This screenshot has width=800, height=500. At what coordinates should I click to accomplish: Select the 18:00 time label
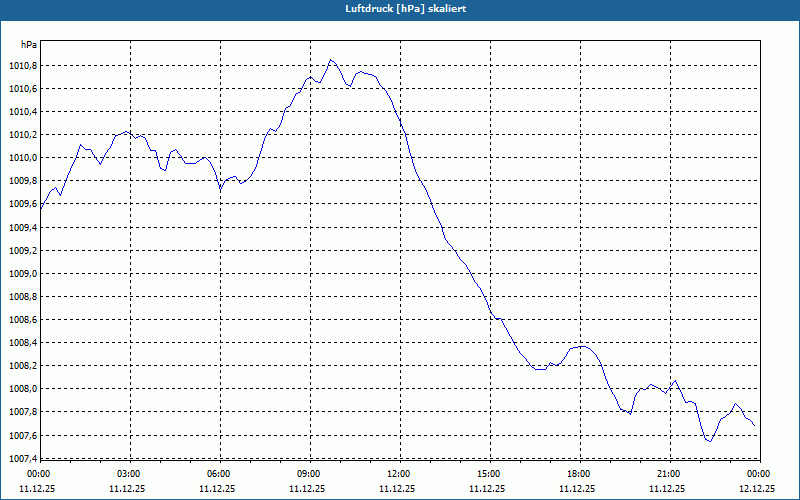[x=580, y=474]
